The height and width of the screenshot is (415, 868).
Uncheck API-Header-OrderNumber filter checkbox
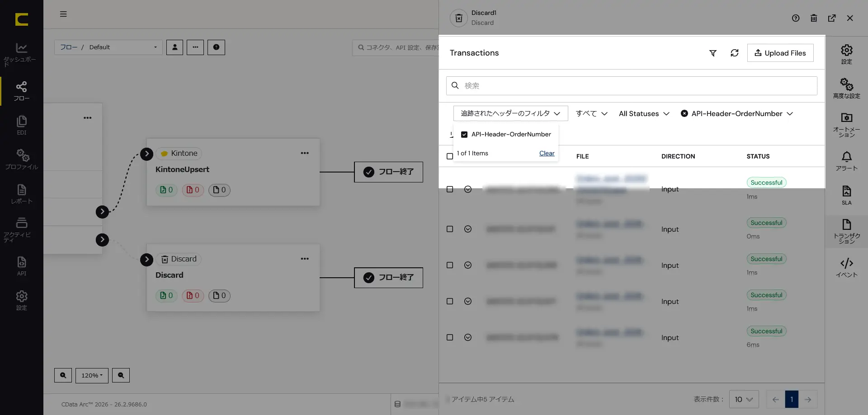(x=464, y=135)
